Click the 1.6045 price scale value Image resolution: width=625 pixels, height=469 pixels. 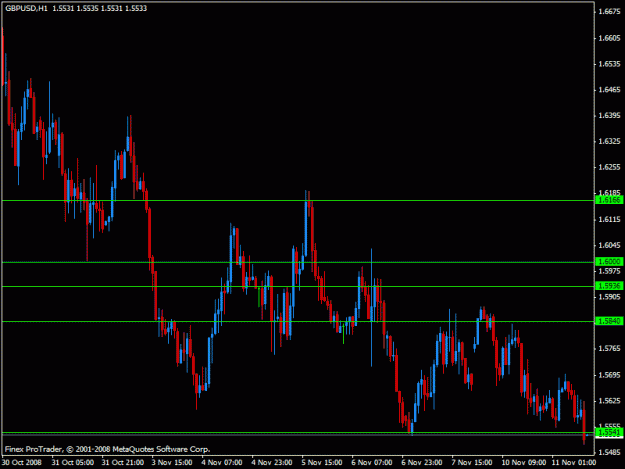click(609, 245)
